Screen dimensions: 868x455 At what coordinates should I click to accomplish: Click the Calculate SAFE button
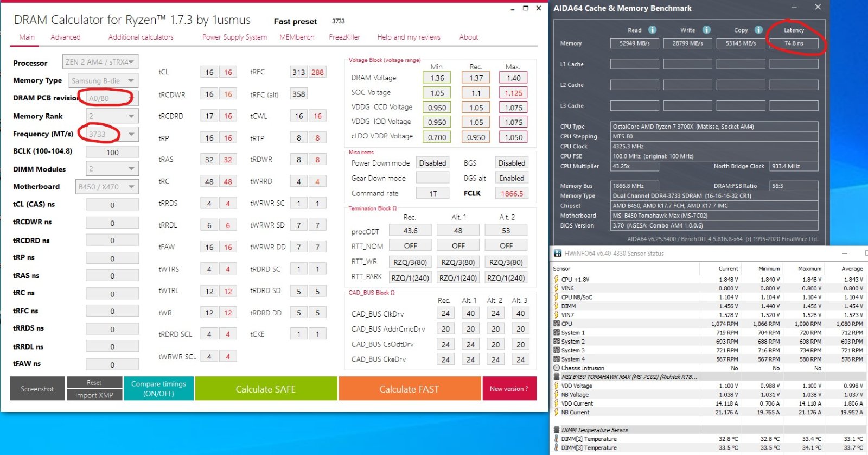pos(266,389)
